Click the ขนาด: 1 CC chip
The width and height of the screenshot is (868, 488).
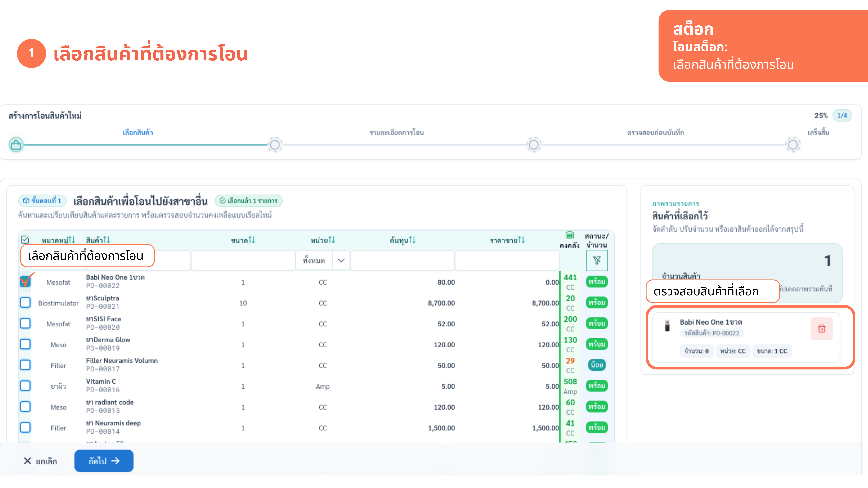click(772, 351)
